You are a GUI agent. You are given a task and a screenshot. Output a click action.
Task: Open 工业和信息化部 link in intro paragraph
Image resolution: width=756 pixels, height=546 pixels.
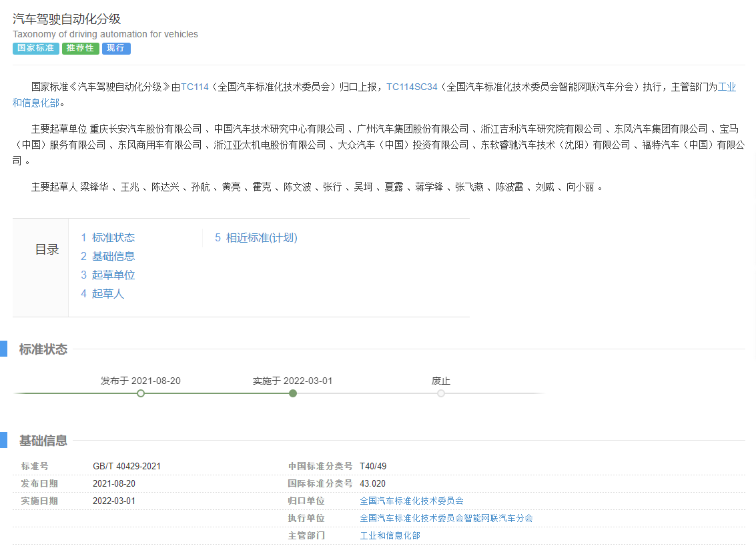pyautogui.click(x=727, y=87)
